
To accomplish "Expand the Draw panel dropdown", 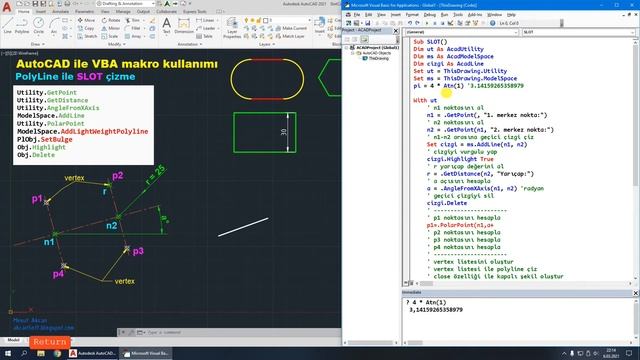I will pyautogui.click(x=37, y=44).
